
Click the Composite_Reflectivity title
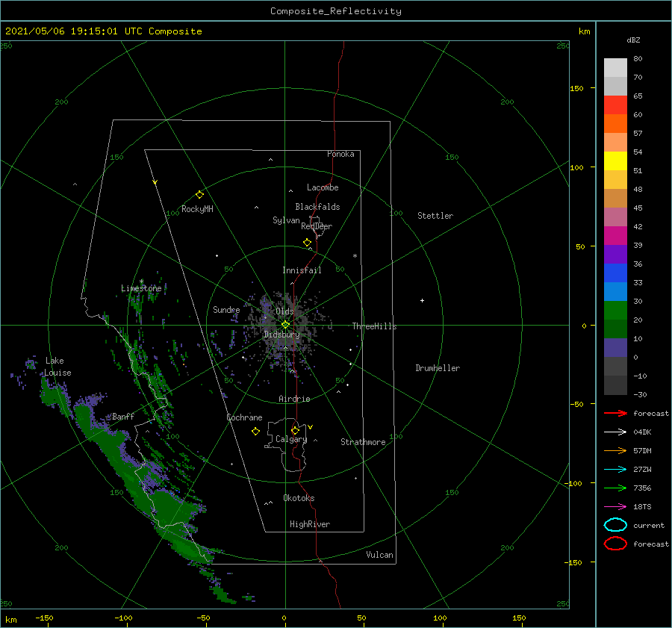tap(335, 11)
